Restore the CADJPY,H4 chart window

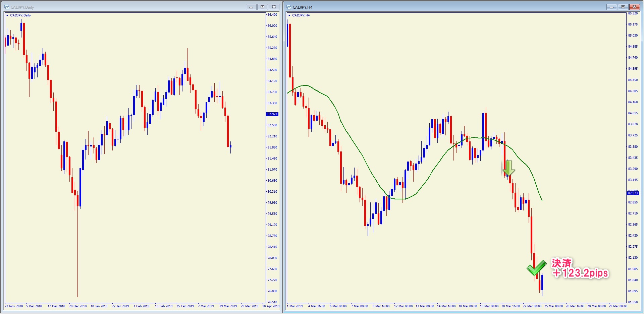pos(623,7)
